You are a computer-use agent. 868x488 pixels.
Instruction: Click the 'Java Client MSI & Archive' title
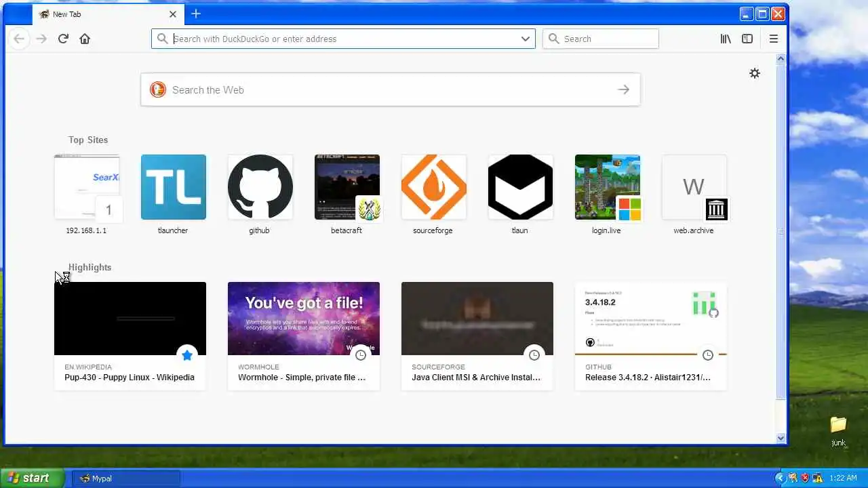[x=476, y=378]
